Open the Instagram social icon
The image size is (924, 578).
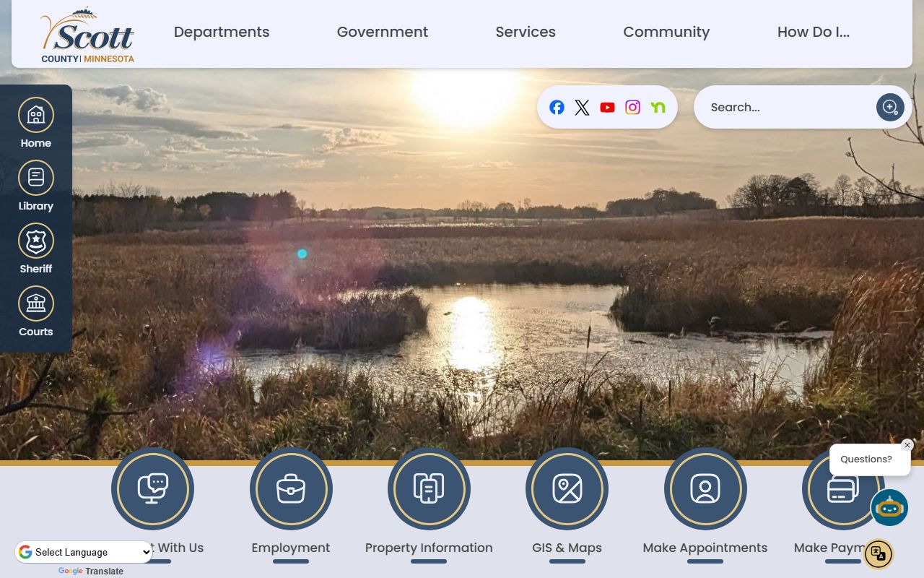632,107
